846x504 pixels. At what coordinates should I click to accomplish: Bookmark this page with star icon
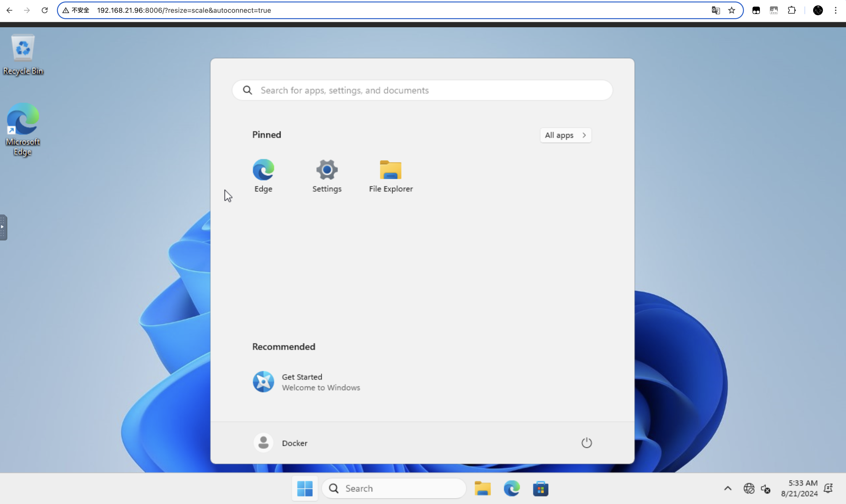[732, 10]
